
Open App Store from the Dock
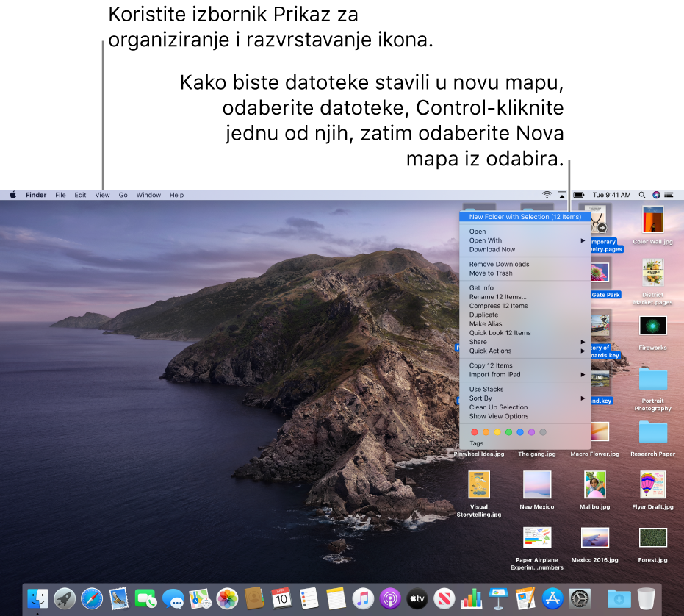pyautogui.click(x=552, y=598)
